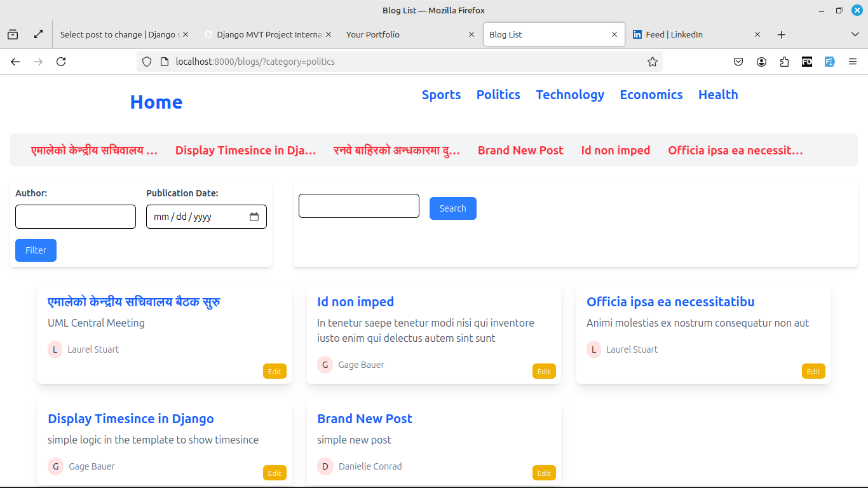Focus the Author text field
The image size is (868, 488).
(76, 217)
